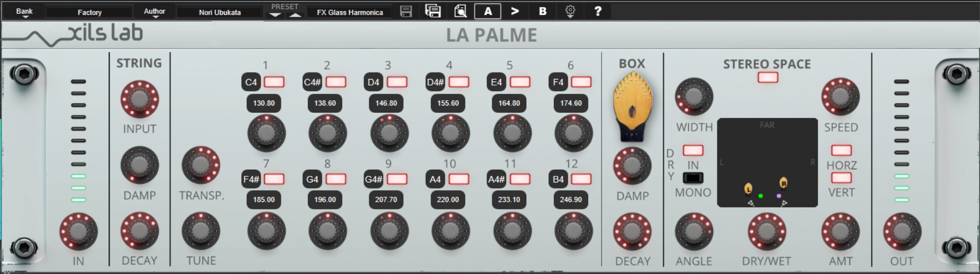Click the 220.00 frequency field

point(448,200)
